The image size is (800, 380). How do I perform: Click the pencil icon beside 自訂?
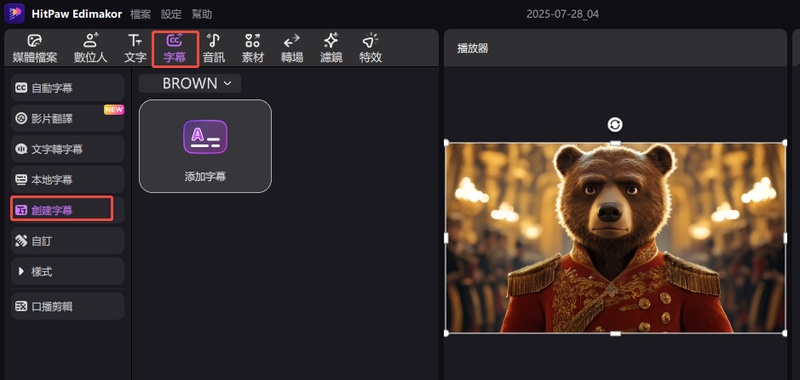coord(21,241)
